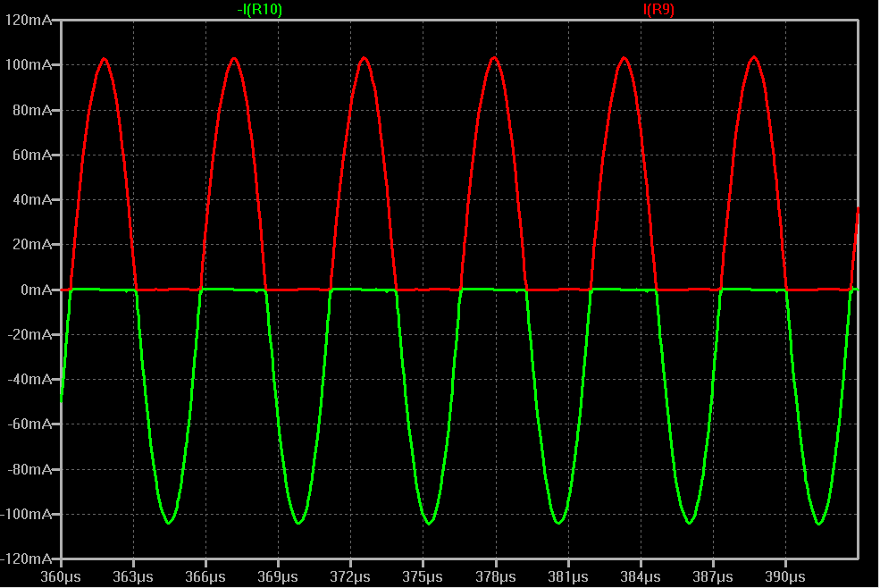Screen dimensions: 880x588
Task: Click the -80mA y-axis label
Action: click(x=29, y=469)
